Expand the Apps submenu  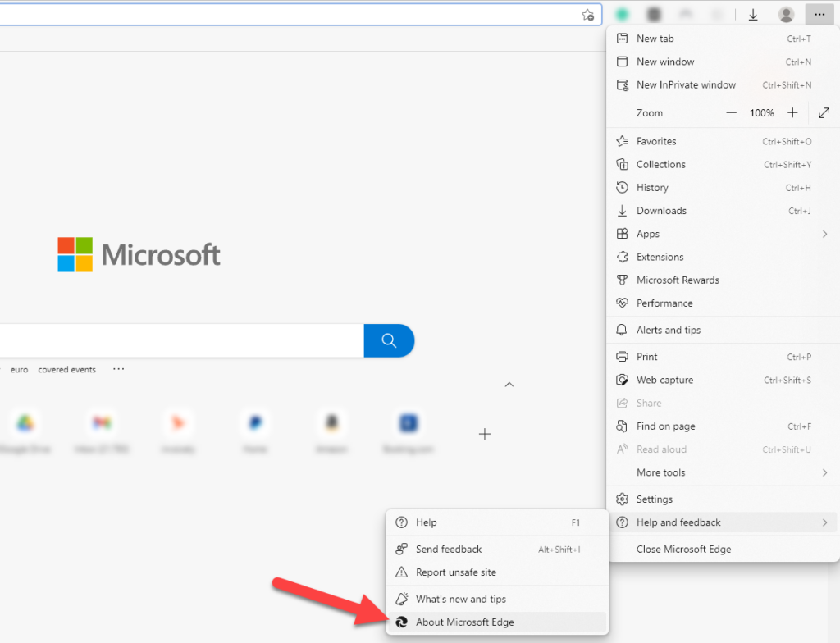pyautogui.click(x=647, y=234)
